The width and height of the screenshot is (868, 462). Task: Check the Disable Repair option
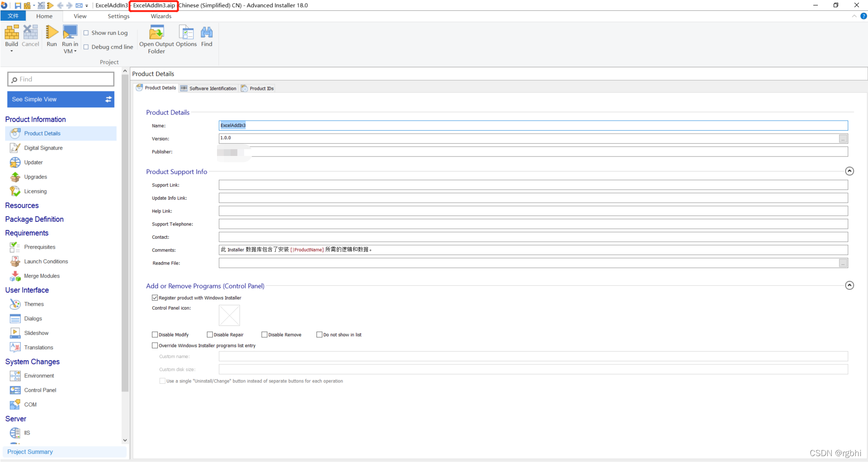click(210, 335)
